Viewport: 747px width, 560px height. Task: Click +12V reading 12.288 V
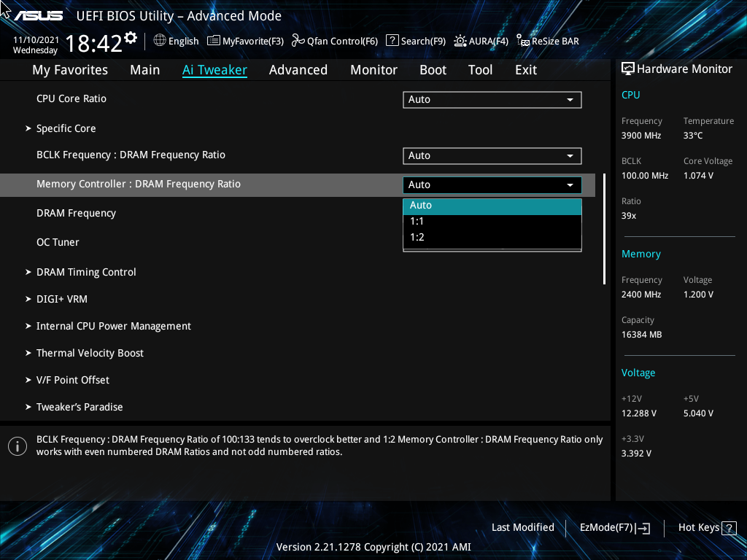click(639, 413)
